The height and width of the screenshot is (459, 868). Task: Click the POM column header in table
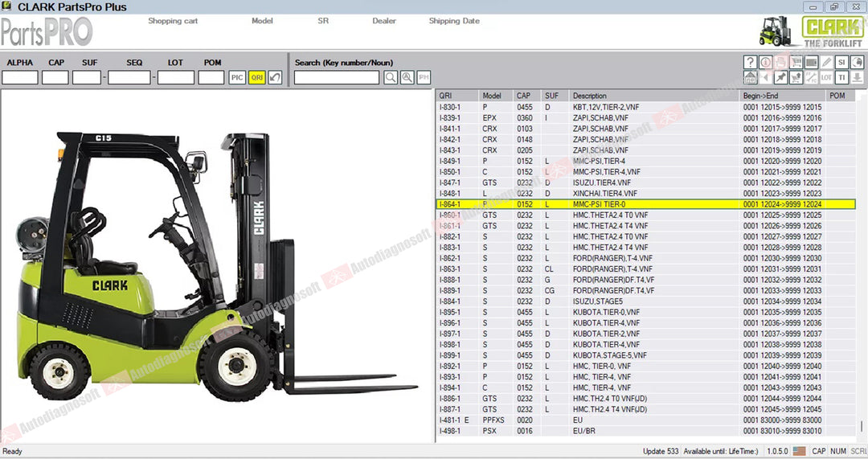[840, 96]
